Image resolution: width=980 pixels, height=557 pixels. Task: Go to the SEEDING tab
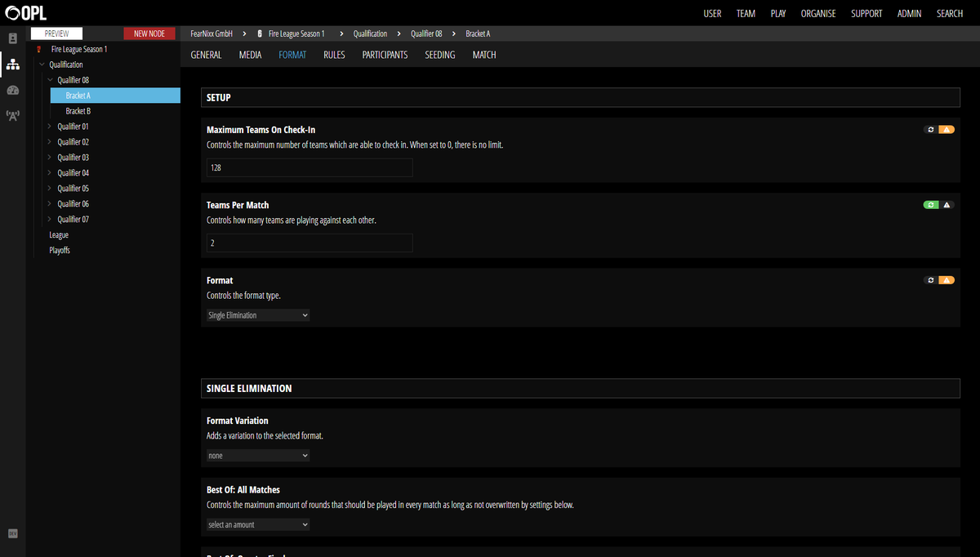[x=440, y=55]
